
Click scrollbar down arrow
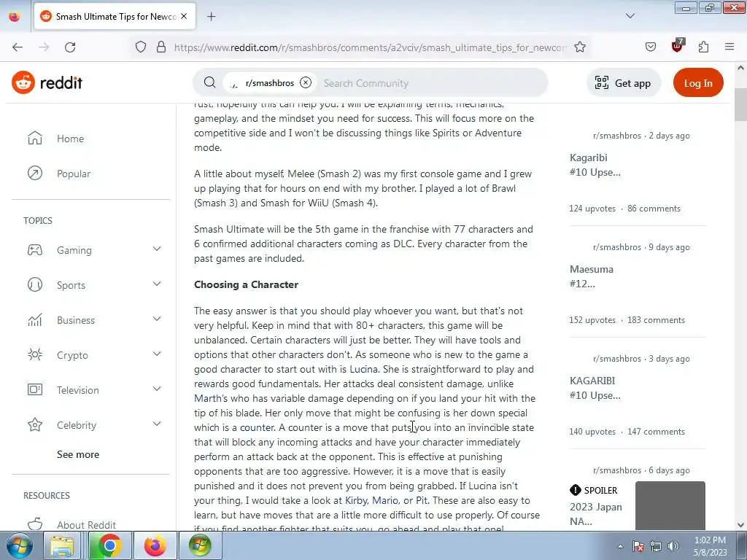[x=740, y=525]
